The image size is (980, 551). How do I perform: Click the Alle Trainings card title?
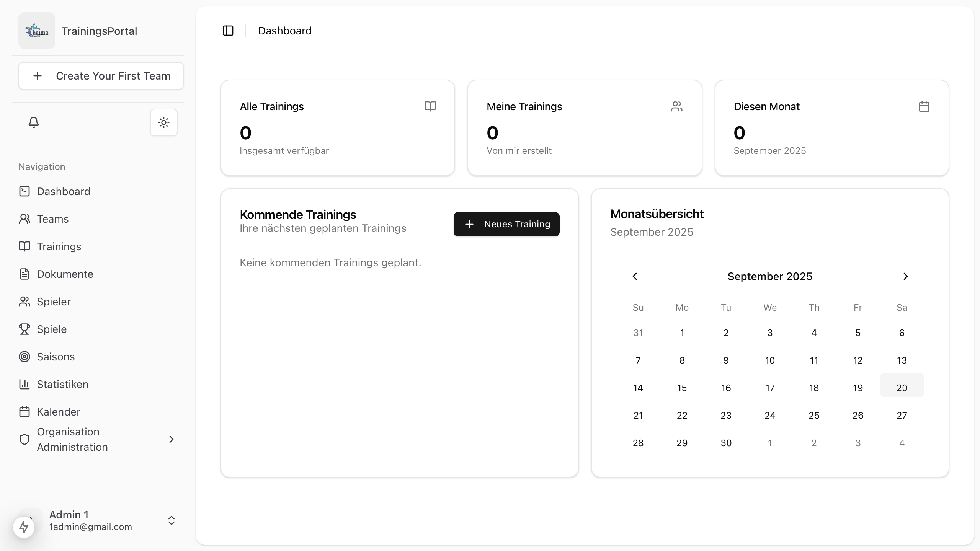point(272,106)
